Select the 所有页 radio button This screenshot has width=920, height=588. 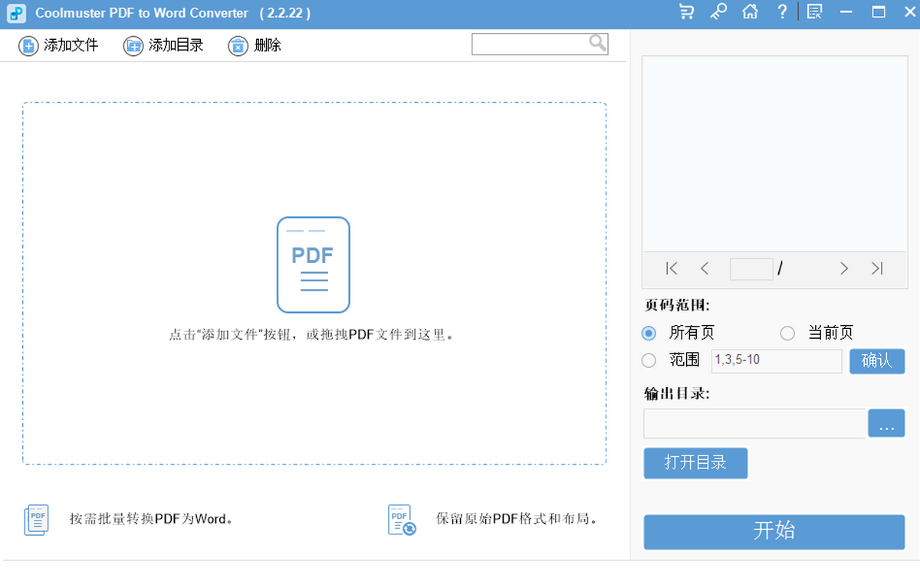point(649,333)
